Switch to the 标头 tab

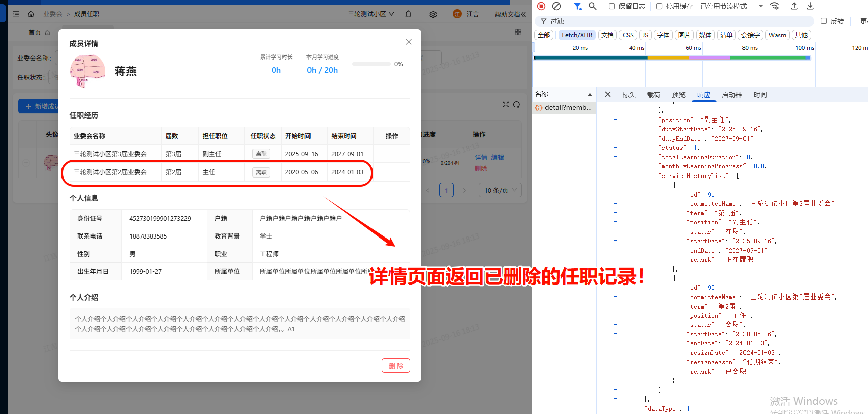point(629,95)
